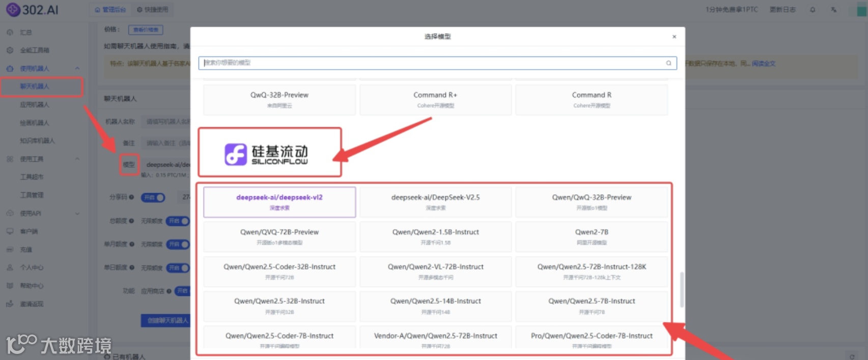Open the 更新日志 link
Image resolution: width=868 pixels, height=360 pixels.
coord(782,10)
